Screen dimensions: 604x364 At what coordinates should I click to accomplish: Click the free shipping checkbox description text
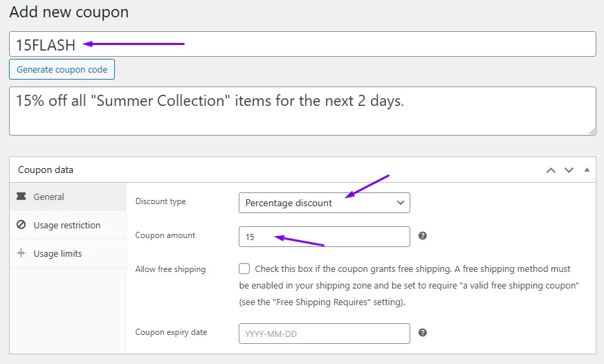coord(409,285)
